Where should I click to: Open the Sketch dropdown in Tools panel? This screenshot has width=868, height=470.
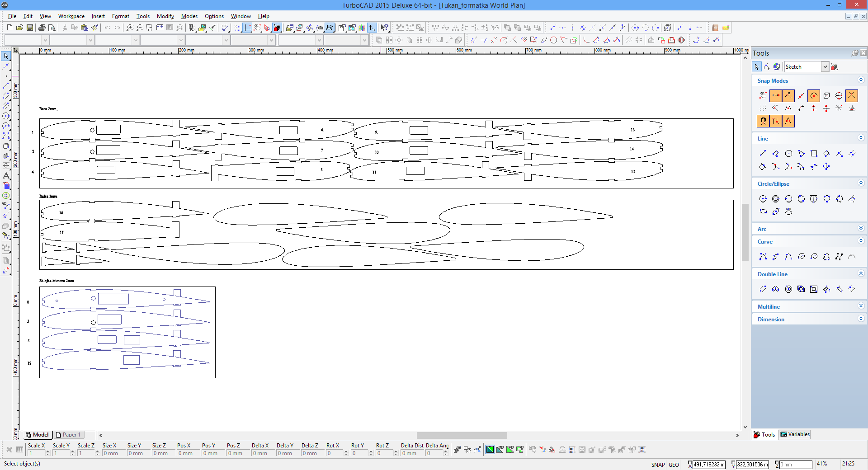(x=825, y=67)
